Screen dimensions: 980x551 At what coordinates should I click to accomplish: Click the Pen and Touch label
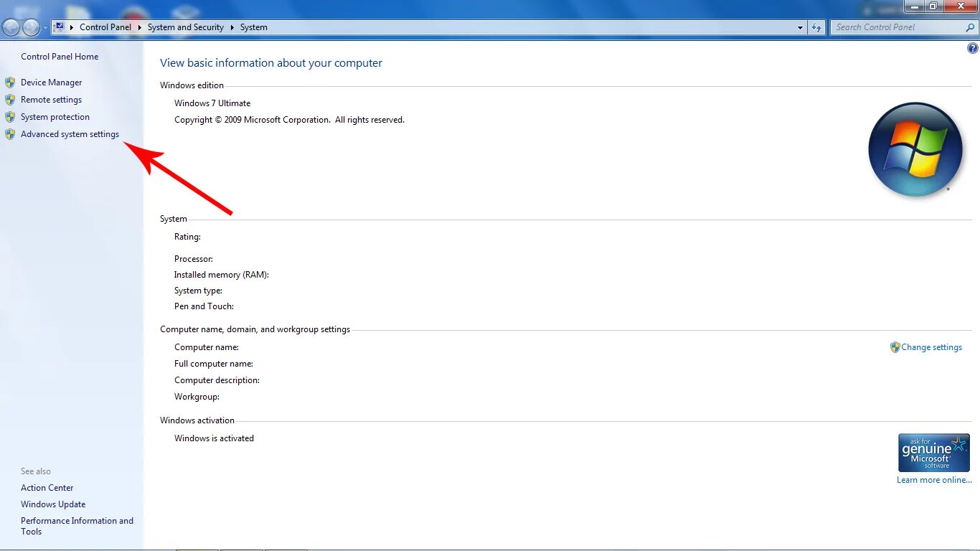(204, 306)
